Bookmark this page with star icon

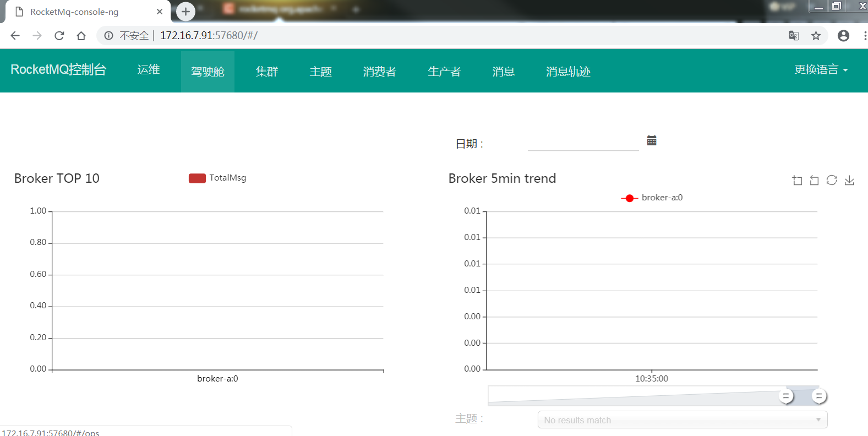point(816,35)
